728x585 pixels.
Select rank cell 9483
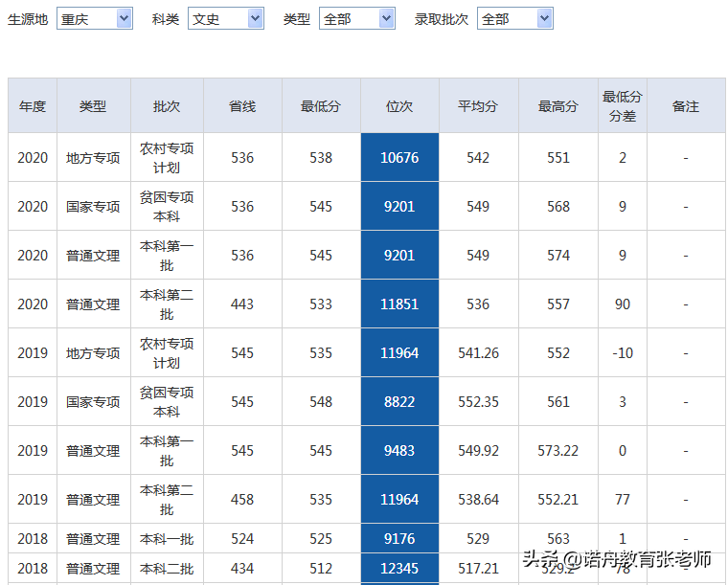point(399,450)
